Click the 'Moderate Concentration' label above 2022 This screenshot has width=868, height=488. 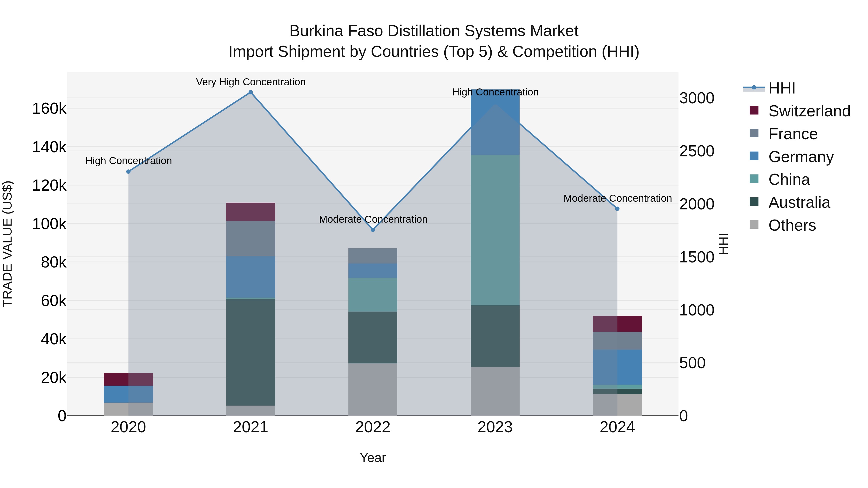click(373, 219)
